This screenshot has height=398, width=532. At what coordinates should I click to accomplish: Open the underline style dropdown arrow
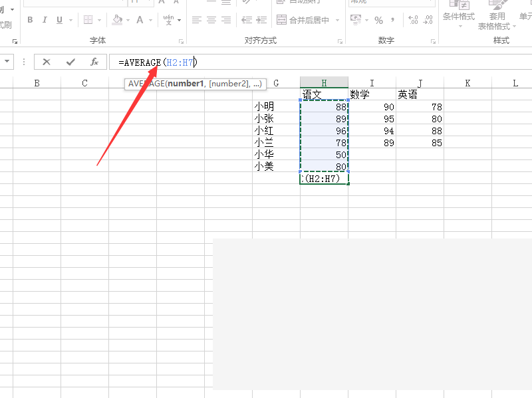pos(70,21)
